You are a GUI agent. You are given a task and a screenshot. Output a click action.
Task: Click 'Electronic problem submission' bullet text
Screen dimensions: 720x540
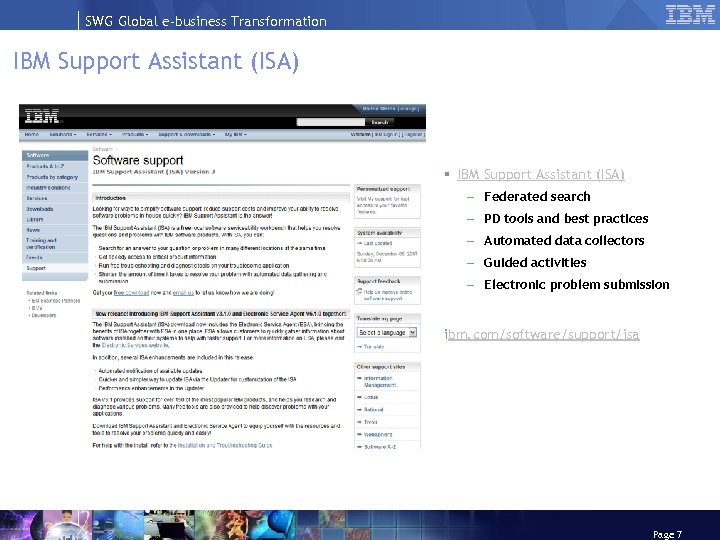576,285
